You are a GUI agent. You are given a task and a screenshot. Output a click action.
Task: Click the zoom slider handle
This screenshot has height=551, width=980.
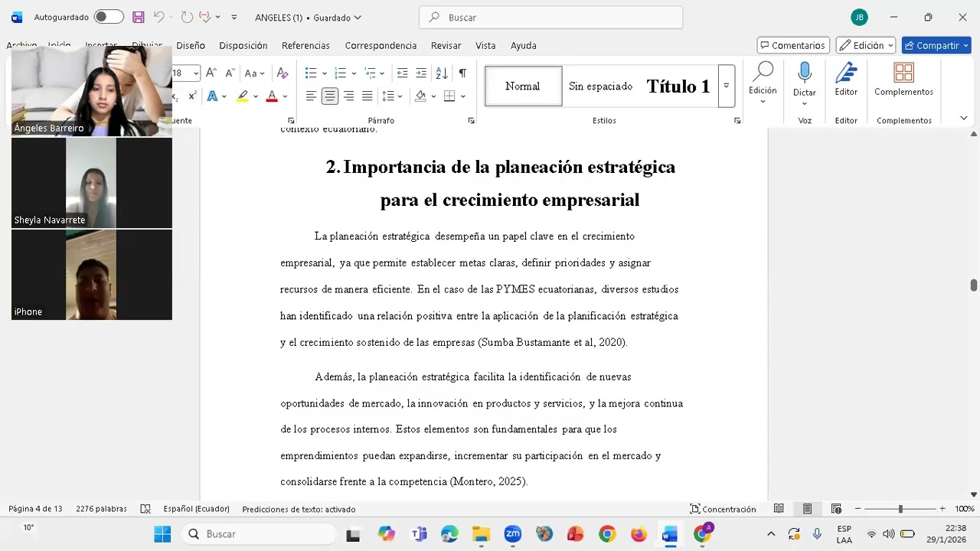(x=900, y=509)
